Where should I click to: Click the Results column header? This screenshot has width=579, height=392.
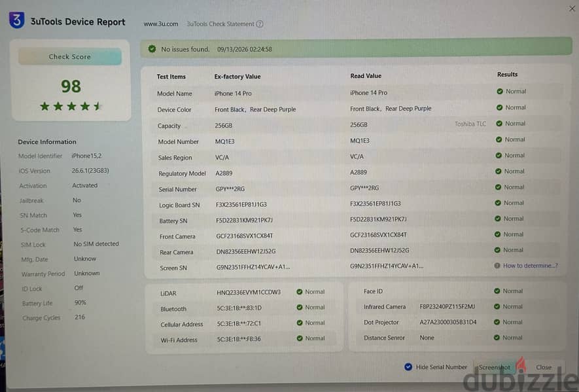pyautogui.click(x=507, y=74)
